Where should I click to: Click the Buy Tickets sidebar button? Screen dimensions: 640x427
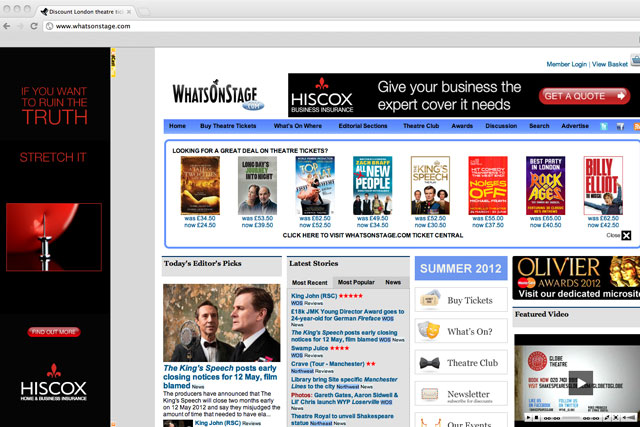pyautogui.click(x=461, y=300)
